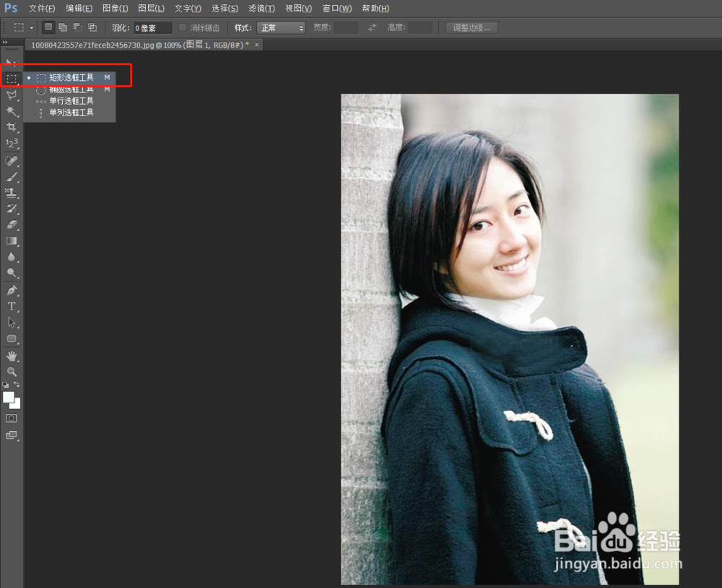The height and width of the screenshot is (588, 722).
Task: Select the Clone Stamp tool
Action: click(11, 193)
